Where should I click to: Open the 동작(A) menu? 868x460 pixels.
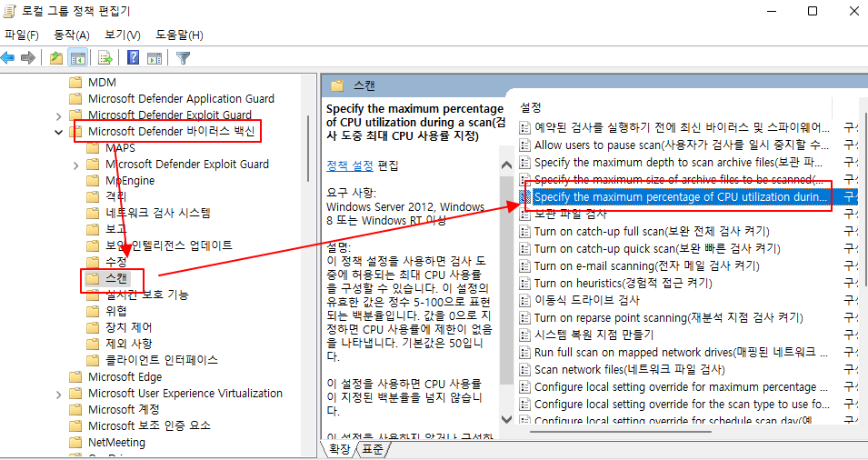[x=72, y=35]
